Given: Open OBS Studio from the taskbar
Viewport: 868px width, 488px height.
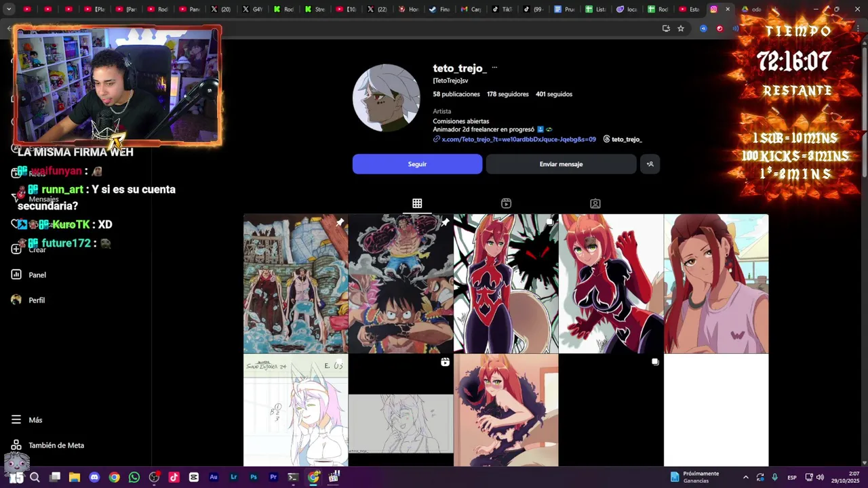Looking at the screenshot, I should coord(154,477).
